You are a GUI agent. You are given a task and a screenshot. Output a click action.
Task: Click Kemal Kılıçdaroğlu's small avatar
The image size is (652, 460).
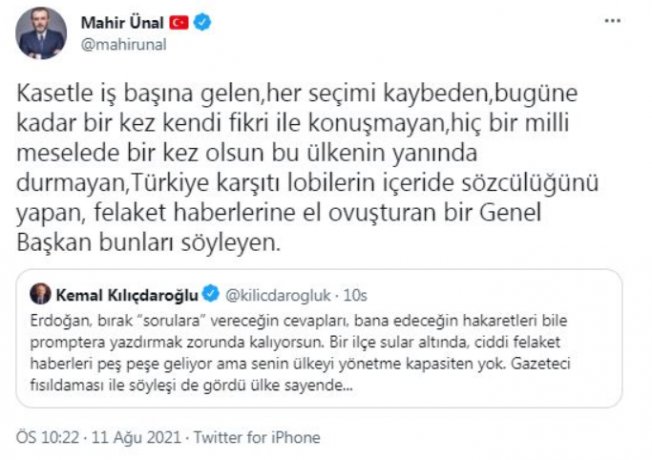tap(40, 294)
